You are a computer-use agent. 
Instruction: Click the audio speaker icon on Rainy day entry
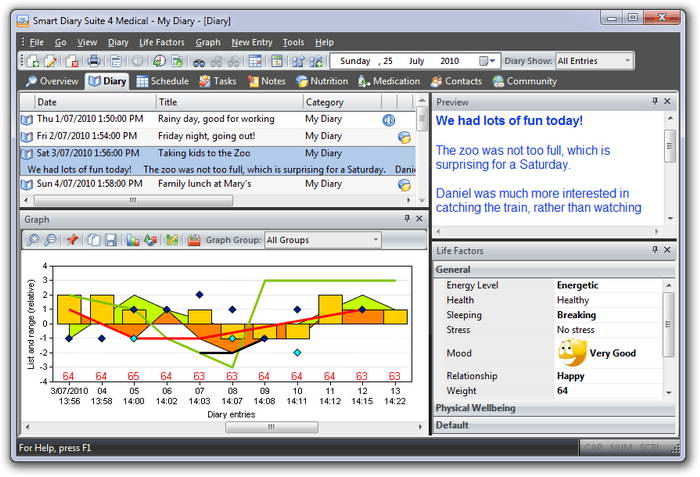(x=389, y=120)
